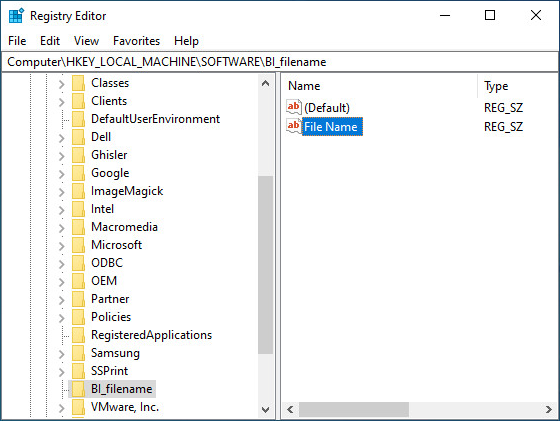The height and width of the screenshot is (421, 560).
Task: Click the Google key folder icon
Action: [x=78, y=173]
